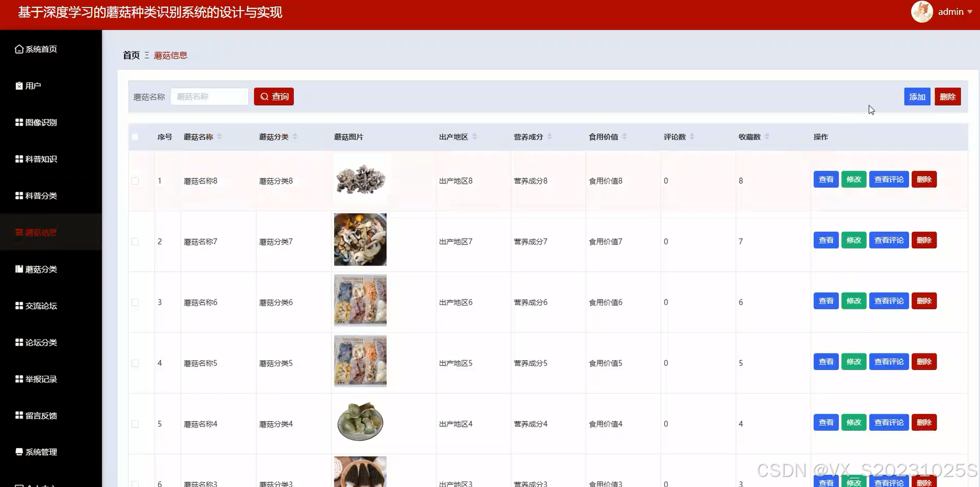Image resolution: width=980 pixels, height=487 pixels.
Task: Sort by 蘑菇名称 column arrows
Action: pos(219,137)
